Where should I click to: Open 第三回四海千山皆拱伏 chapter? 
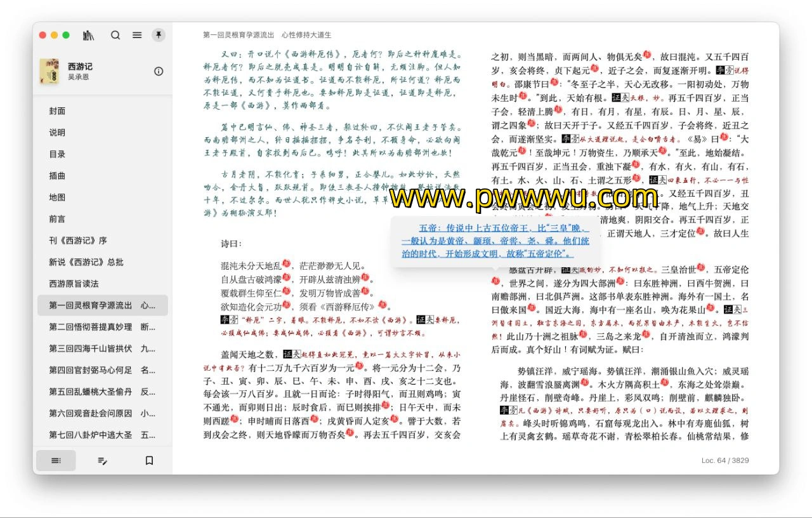pos(103,349)
